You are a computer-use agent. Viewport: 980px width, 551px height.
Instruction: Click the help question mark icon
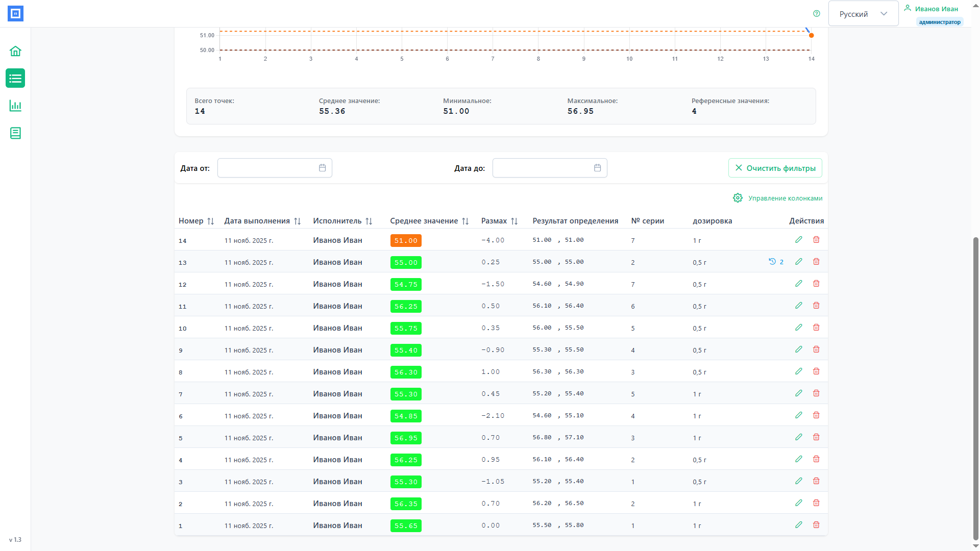pyautogui.click(x=817, y=14)
